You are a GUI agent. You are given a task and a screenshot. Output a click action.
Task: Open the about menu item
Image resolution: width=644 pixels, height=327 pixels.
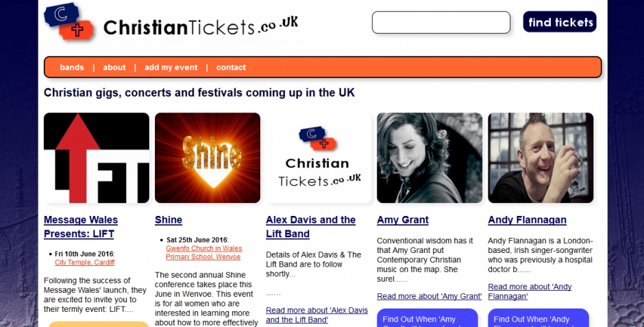coord(114,67)
